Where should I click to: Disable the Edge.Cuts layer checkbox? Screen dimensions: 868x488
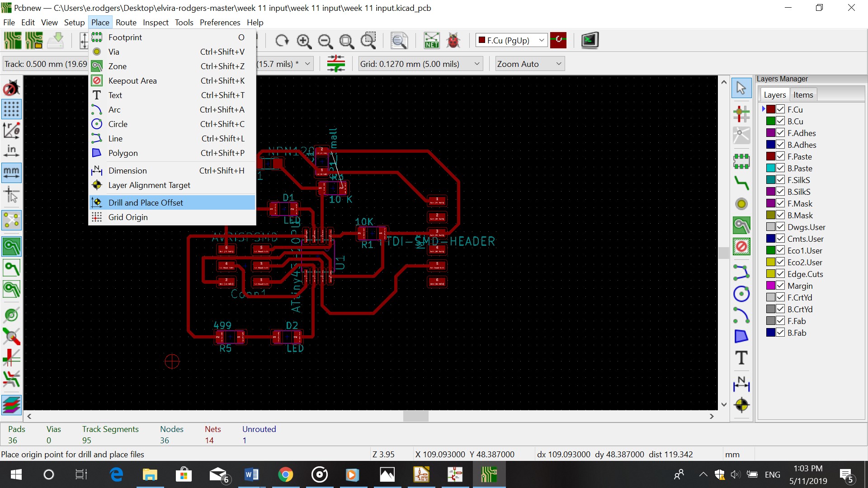pyautogui.click(x=780, y=274)
